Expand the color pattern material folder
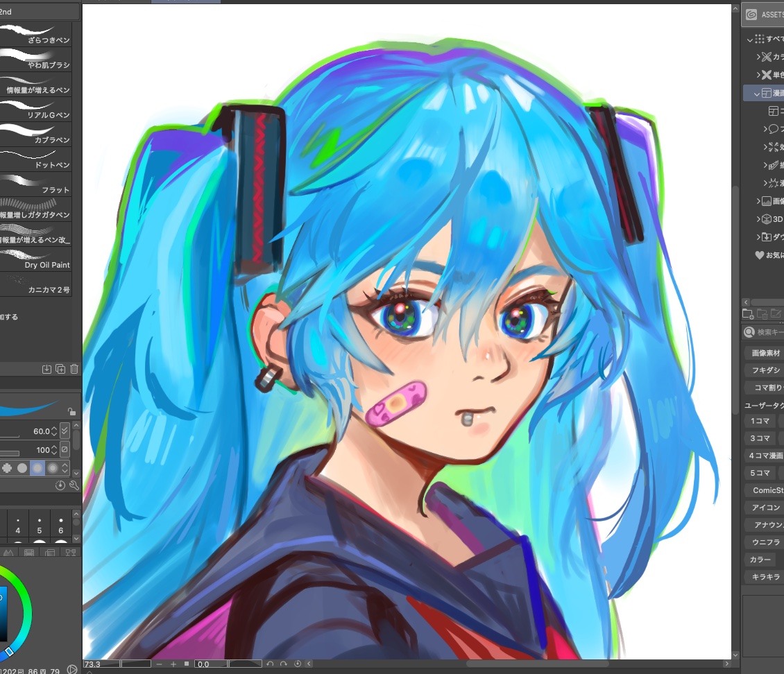Viewport: 784px width, 674px height. pyautogui.click(x=758, y=57)
